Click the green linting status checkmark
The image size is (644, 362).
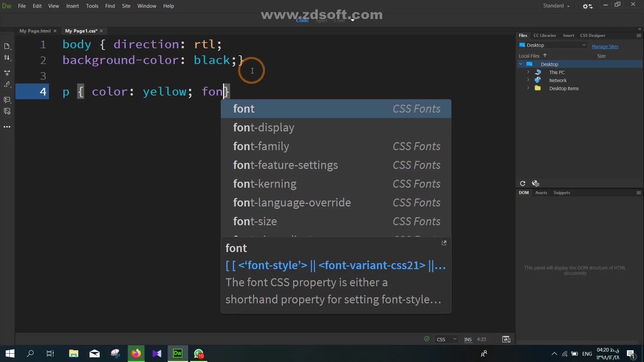click(x=427, y=339)
